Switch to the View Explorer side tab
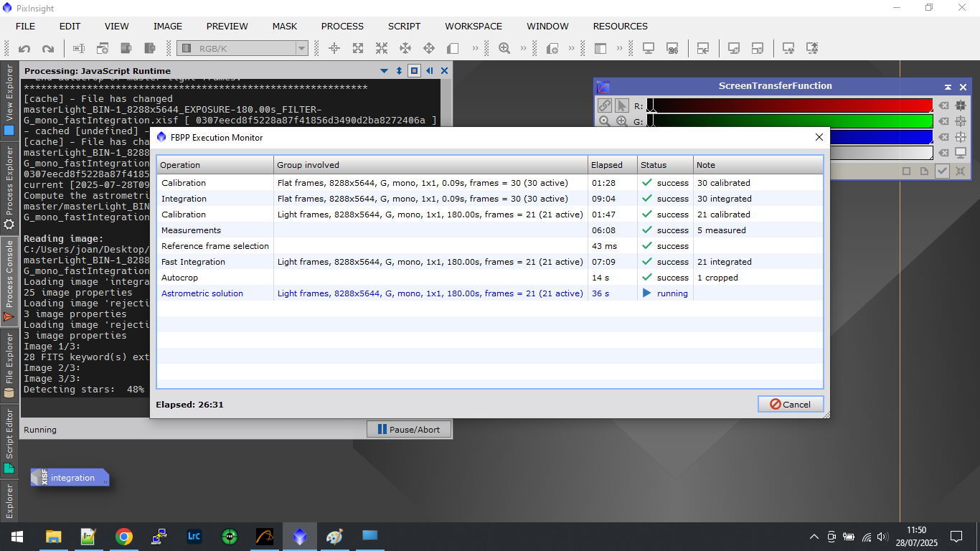This screenshot has width=980, height=551. [x=9, y=101]
